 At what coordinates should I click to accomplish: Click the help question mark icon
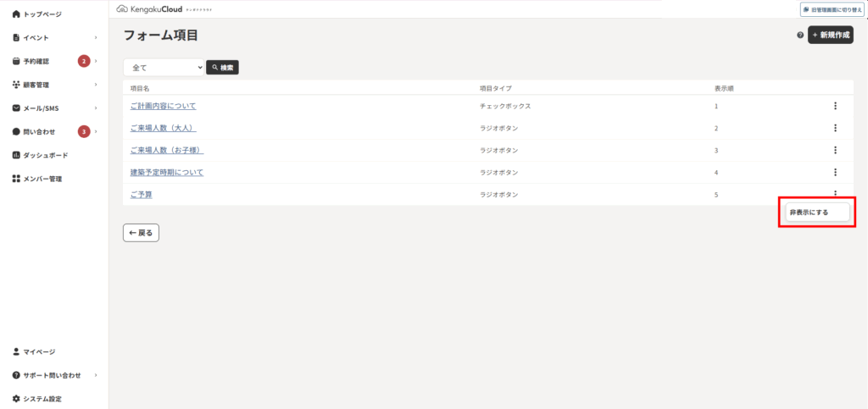[800, 35]
